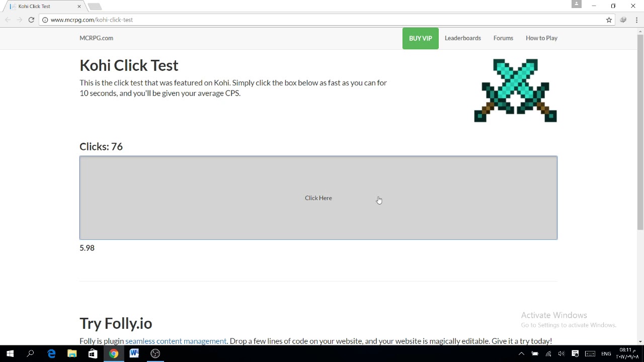Click the site info icon in address bar

pyautogui.click(x=45, y=20)
